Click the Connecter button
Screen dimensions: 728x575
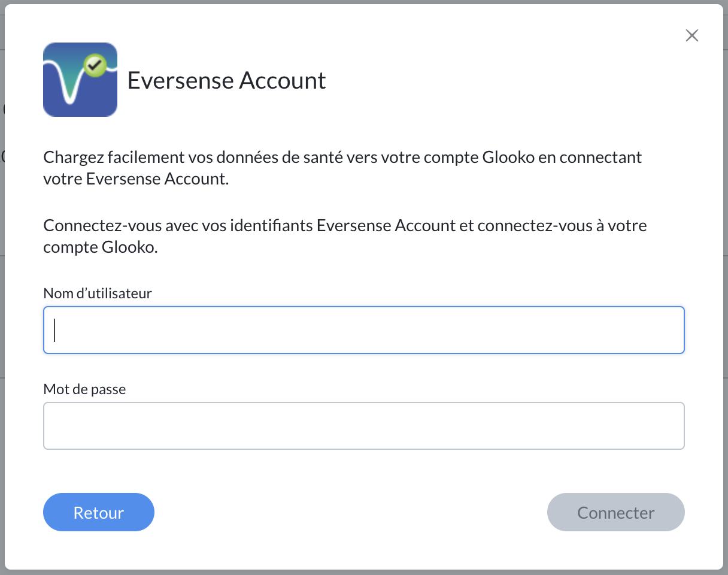pos(616,512)
